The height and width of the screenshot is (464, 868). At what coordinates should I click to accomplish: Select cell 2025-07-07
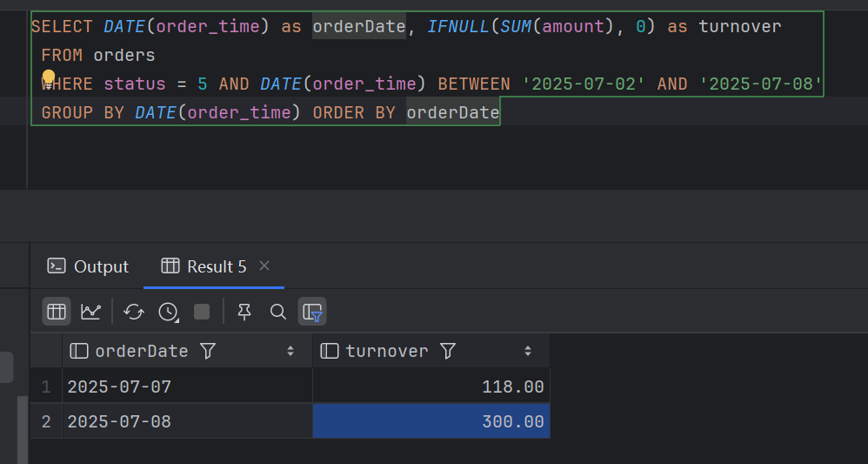click(188, 387)
